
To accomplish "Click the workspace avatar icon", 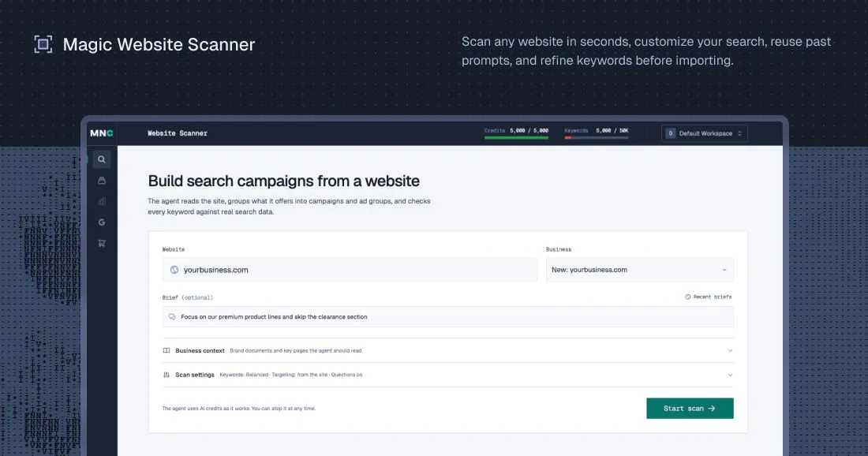I will (671, 133).
